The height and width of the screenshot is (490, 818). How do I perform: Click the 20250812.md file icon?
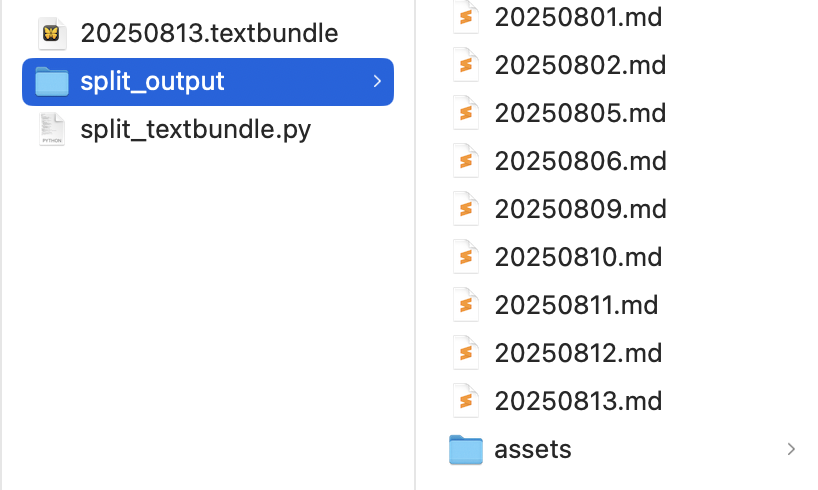(x=466, y=353)
